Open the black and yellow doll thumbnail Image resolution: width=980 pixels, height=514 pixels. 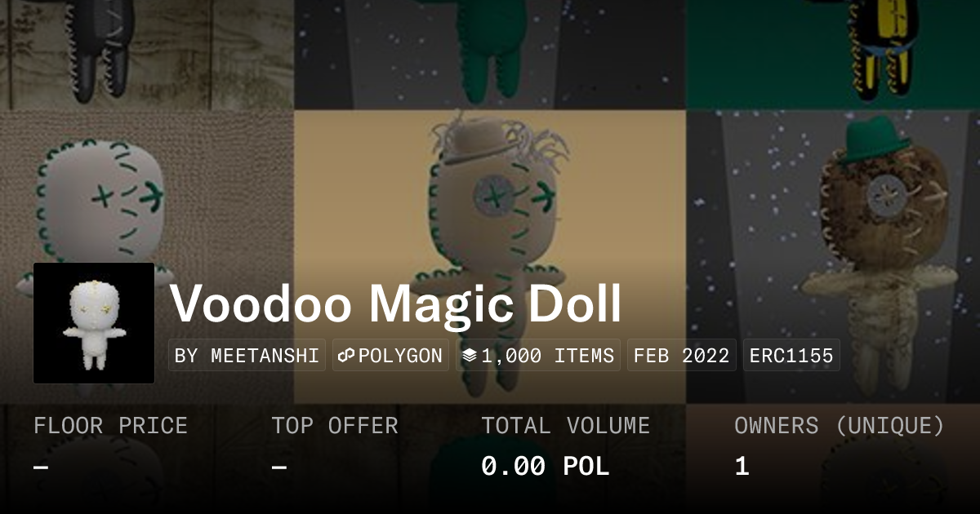point(833,55)
